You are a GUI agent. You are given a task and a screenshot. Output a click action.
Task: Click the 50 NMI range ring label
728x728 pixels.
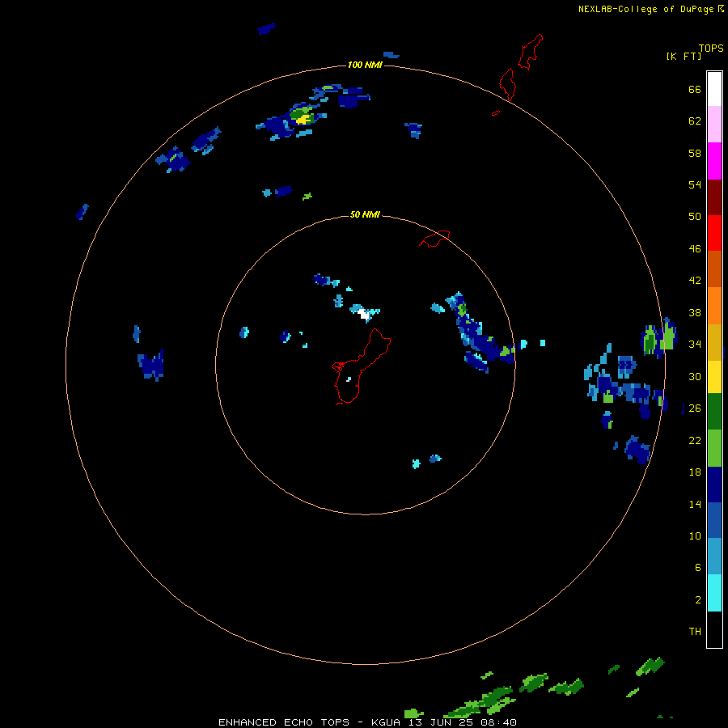[x=365, y=214]
